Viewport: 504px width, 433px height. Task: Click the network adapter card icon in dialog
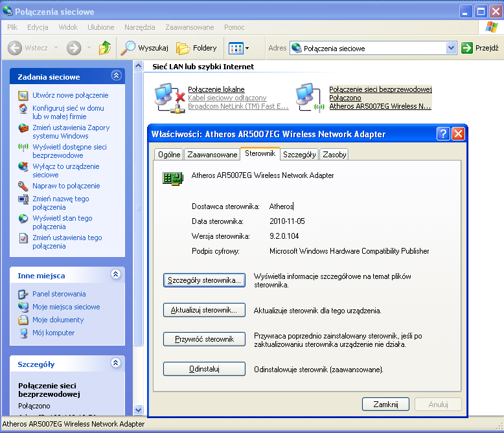(x=173, y=178)
